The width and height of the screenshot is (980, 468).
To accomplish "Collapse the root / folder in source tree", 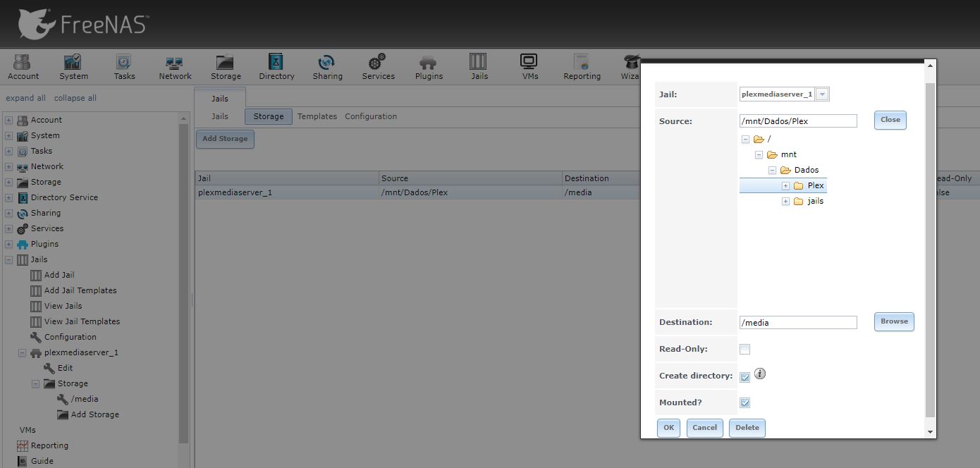I will point(746,140).
